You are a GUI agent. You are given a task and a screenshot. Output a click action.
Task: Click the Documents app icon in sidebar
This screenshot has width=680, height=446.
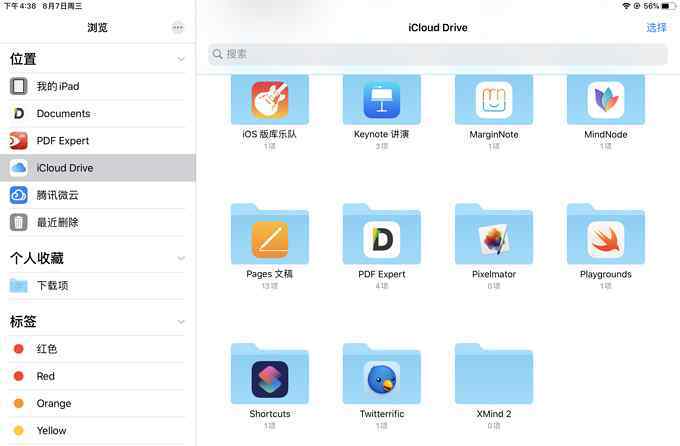(x=18, y=114)
